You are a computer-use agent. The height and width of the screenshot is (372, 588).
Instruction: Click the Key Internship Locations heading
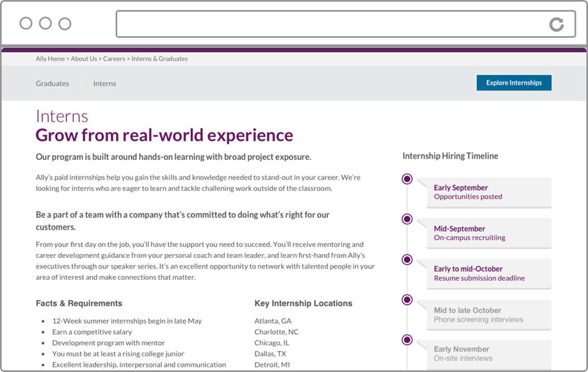303,303
